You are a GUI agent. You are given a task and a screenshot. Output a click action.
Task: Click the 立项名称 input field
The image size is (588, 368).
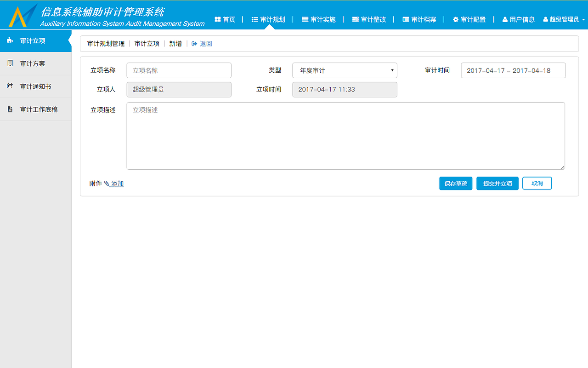tap(179, 70)
